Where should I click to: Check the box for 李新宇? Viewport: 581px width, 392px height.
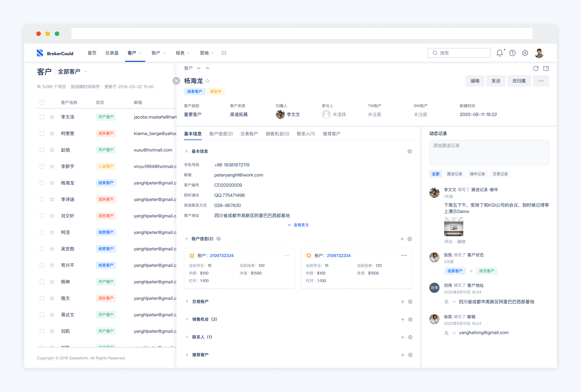[x=42, y=166]
